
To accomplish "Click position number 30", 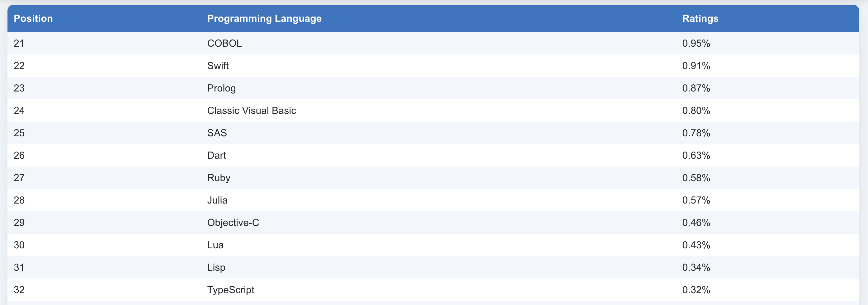I will (x=19, y=245).
